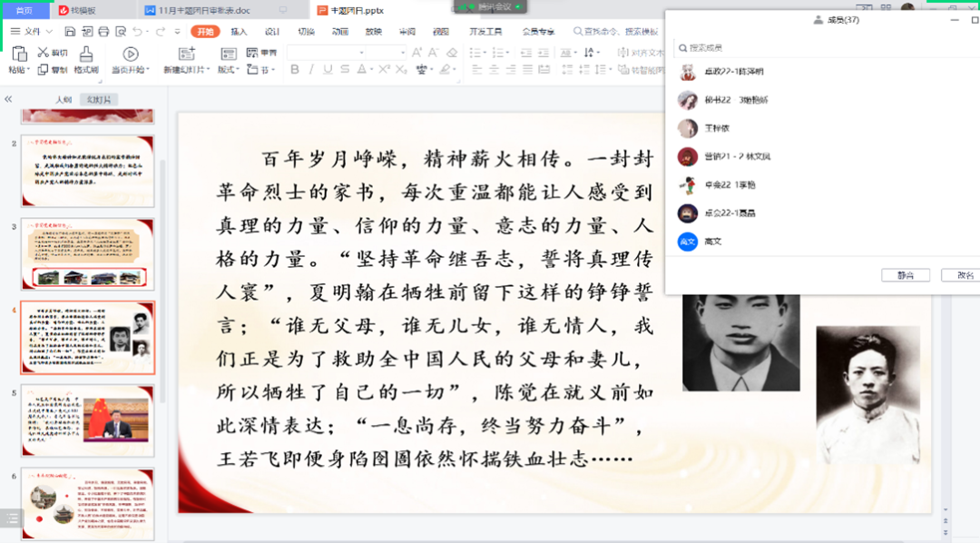980x543 pixels.
Task: Open the font size combo box
Action: tap(387, 53)
